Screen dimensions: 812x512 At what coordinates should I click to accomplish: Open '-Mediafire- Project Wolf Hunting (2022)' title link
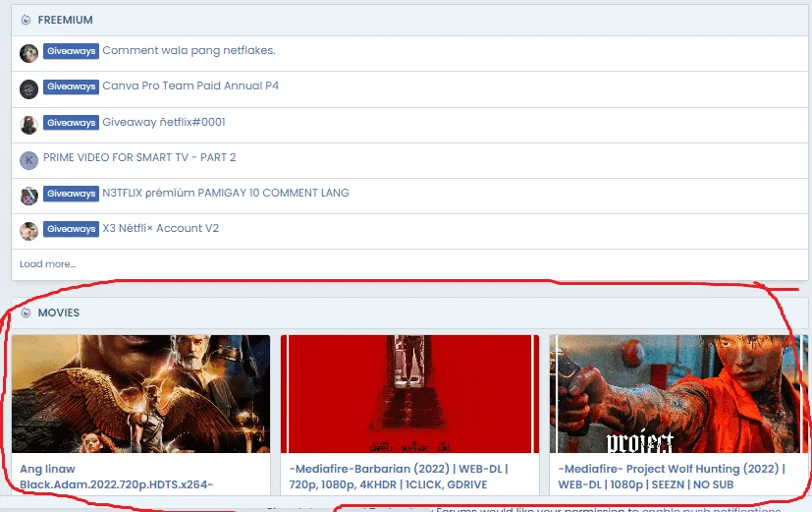point(672,477)
